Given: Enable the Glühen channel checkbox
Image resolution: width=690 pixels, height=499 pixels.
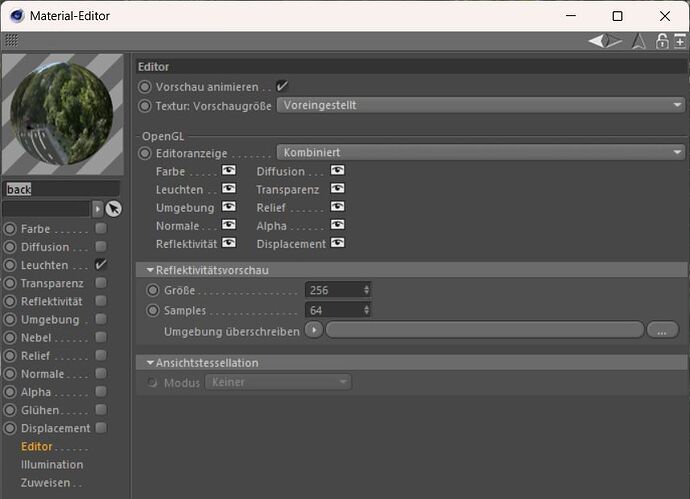Looking at the screenshot, I should pos(101,410).
